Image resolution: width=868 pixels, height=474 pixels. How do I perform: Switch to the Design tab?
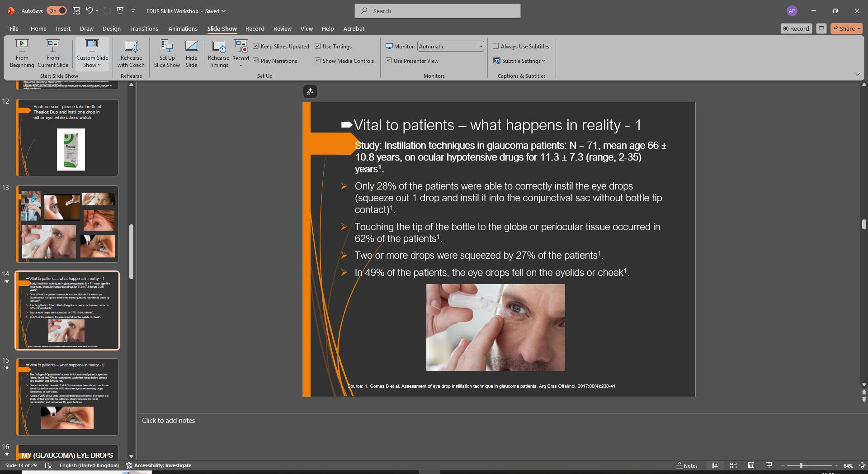[x=111, y=28]
